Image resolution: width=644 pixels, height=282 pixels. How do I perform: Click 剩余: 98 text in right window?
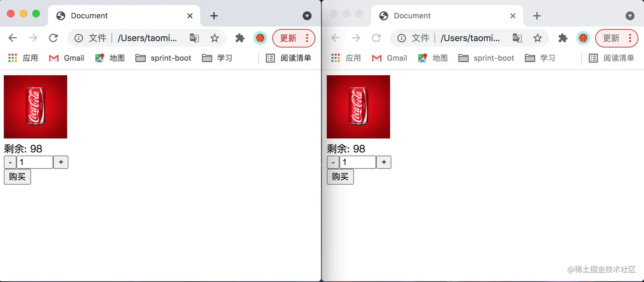346,148
